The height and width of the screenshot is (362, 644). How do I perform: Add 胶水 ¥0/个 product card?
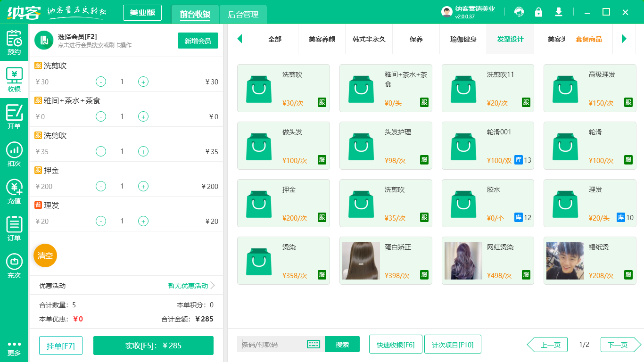coord(488,203)
